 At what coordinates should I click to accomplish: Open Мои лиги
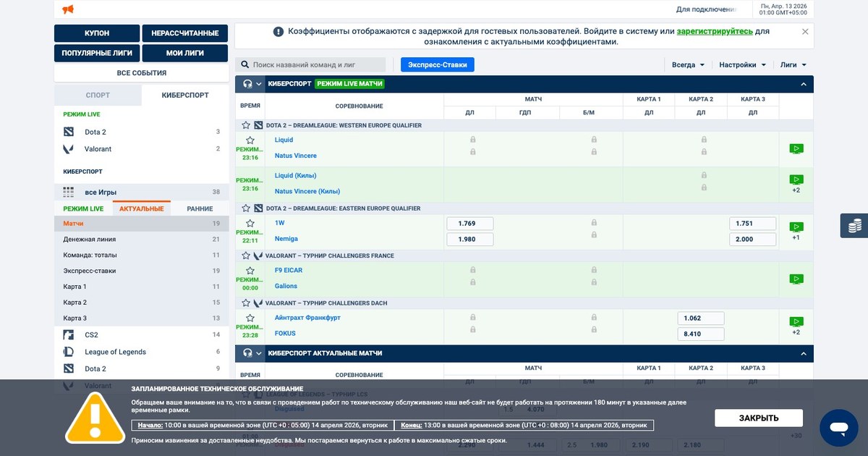tap(185, 53)
